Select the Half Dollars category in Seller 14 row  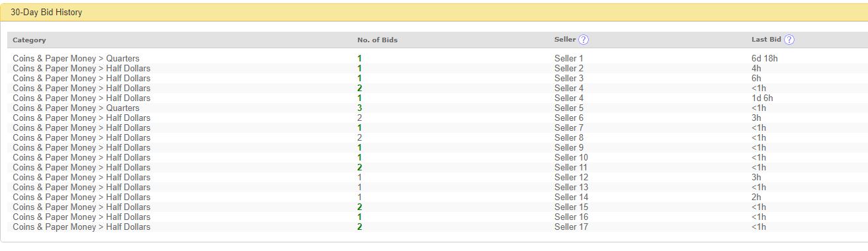pos(81,197)
